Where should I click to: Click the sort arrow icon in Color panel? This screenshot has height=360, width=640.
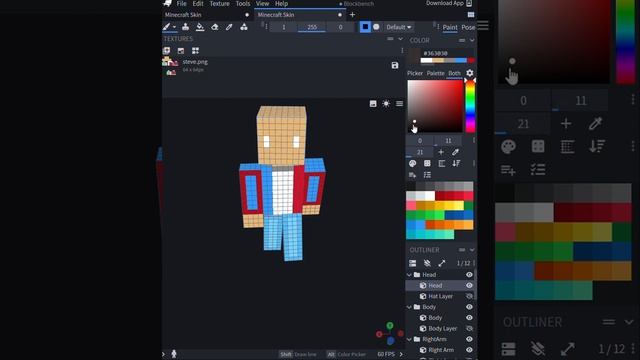(456, 163)
